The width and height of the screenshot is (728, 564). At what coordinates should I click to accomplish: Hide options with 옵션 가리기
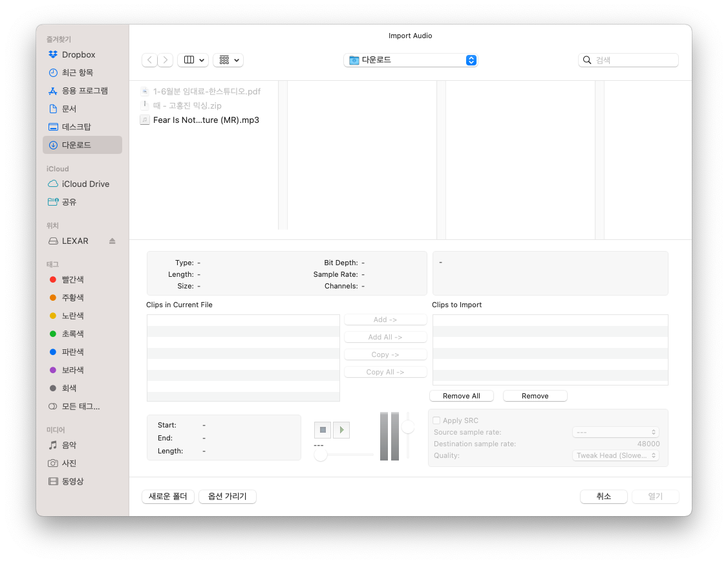click(228, 497)
